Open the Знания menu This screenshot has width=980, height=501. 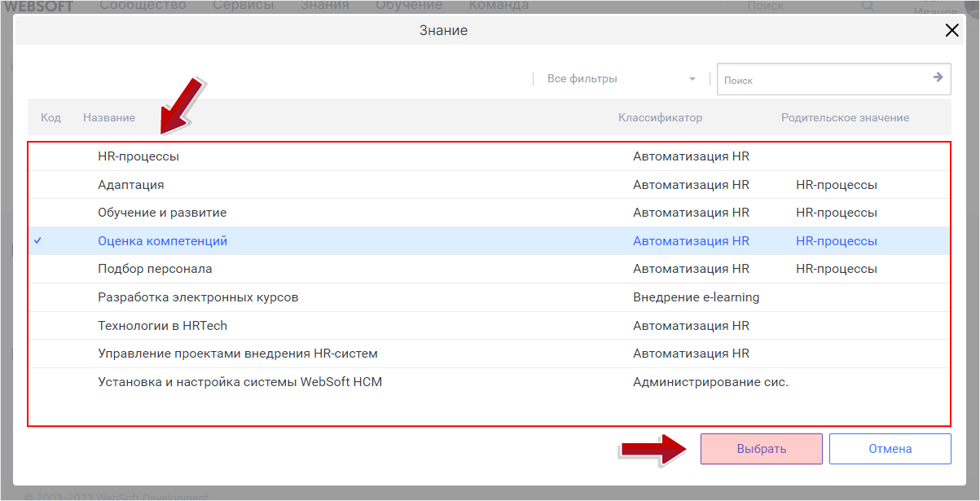click(x=325, y=5)
